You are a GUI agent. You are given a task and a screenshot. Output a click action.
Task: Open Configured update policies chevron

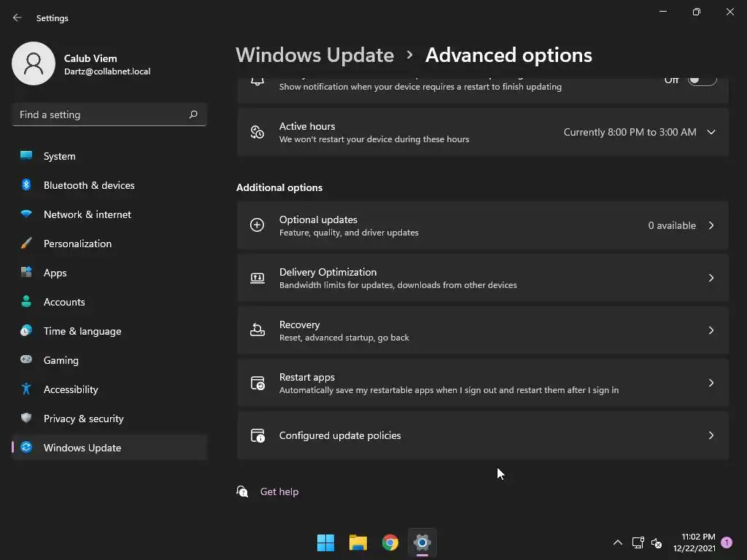tap(711, 435)
